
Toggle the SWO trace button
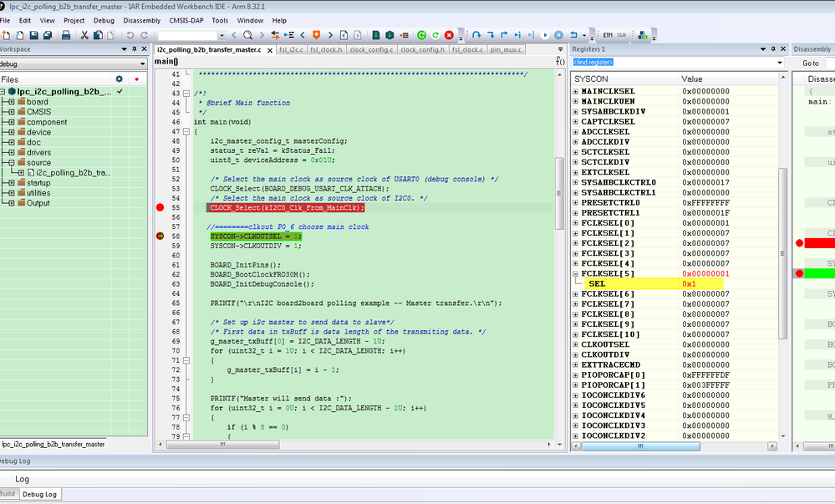pos(622,35)
